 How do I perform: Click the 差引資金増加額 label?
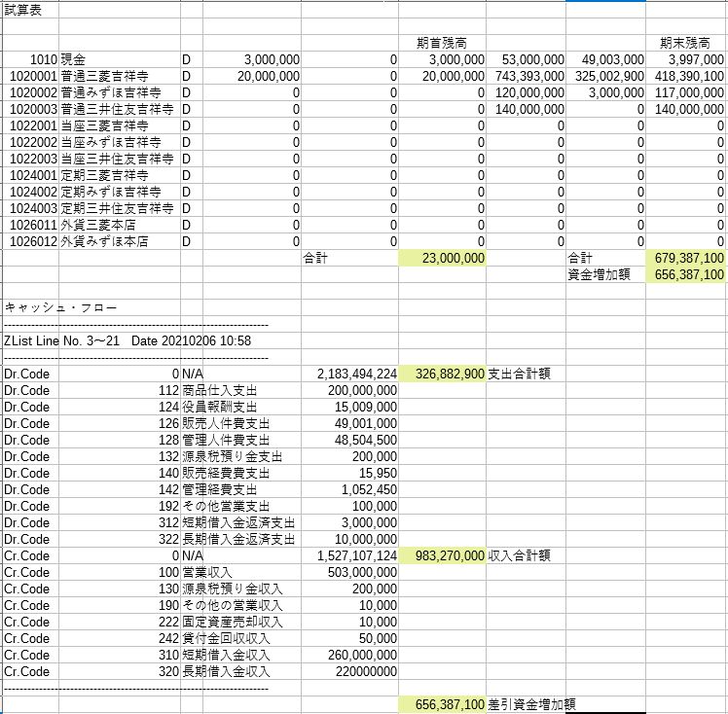click(x=532, y=704)
